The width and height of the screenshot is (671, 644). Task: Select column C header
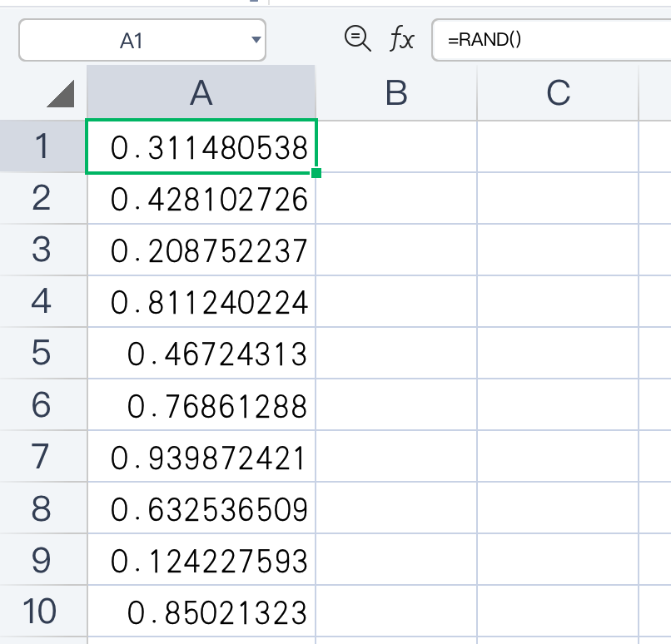[x=558, y=93]
